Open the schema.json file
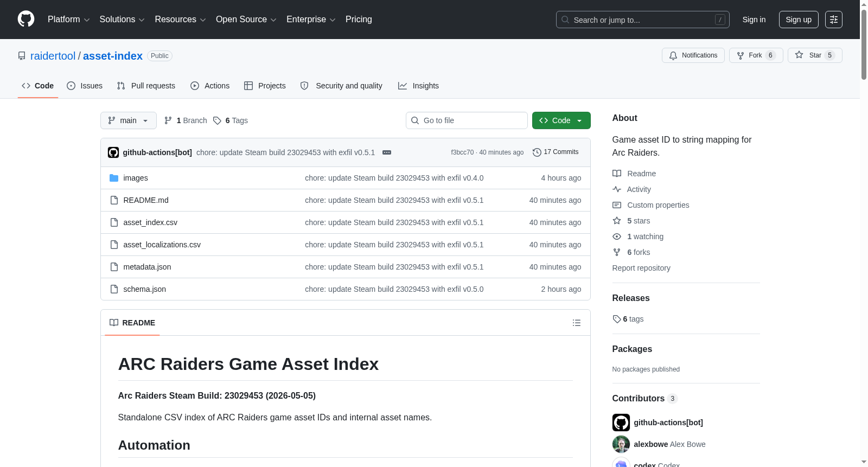 tap(145, 289)
